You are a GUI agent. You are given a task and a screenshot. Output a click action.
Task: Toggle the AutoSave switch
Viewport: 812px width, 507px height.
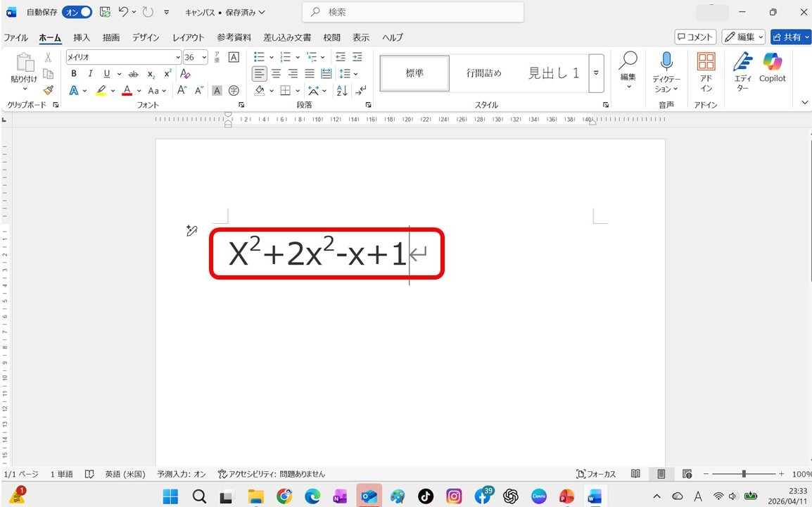(77, 12)
